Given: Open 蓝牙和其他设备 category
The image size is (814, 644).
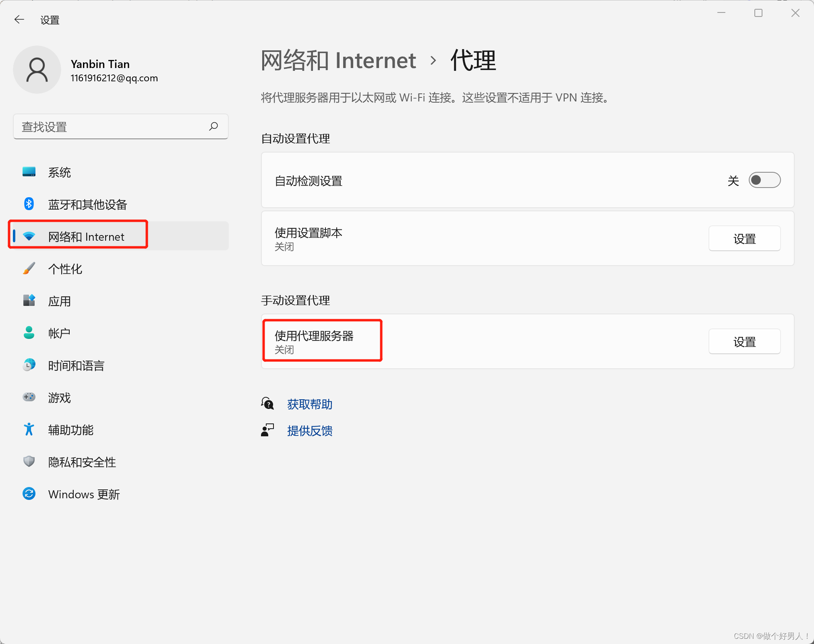Looking at the screenshot, I should pos(121,204).
